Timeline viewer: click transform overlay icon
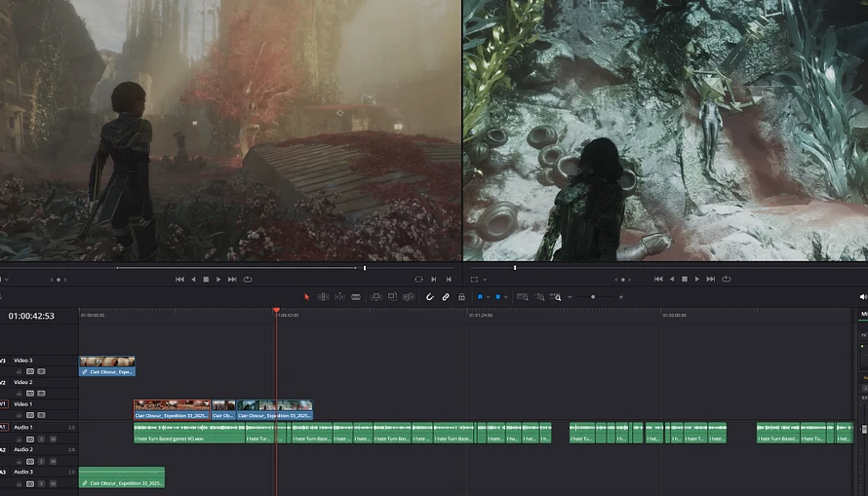The width and height of the screenshot is (868, 496). (474, 280)
